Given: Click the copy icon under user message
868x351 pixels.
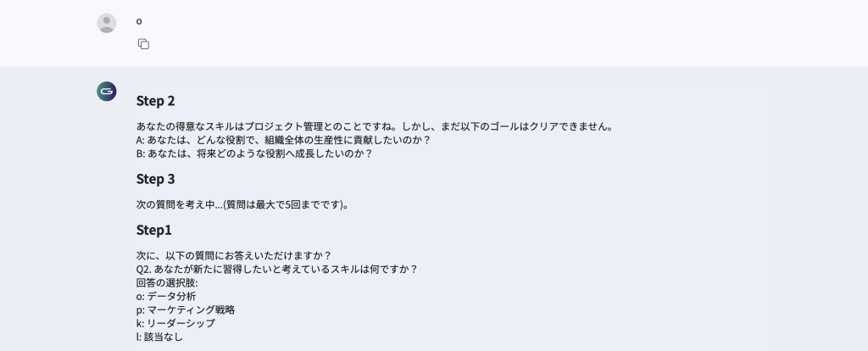Looking at the screenshot, I should pos(143,44).
